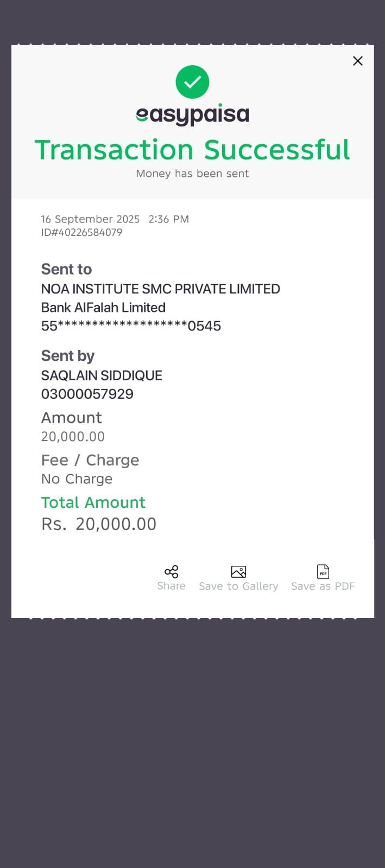Select recipient NOA INSTITUTE SMC PRIVATE LIMITED
Image resolution: width=385 pixels, height=868 pixels.
pos(161,289)
